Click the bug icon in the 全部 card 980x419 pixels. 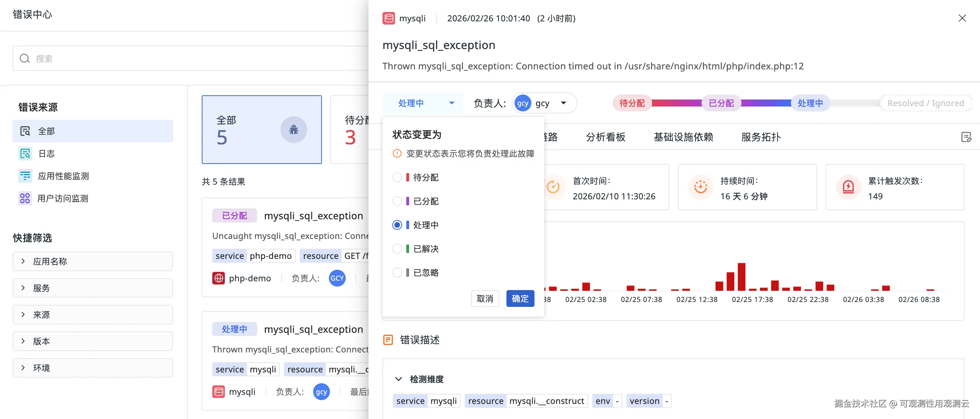293,130
